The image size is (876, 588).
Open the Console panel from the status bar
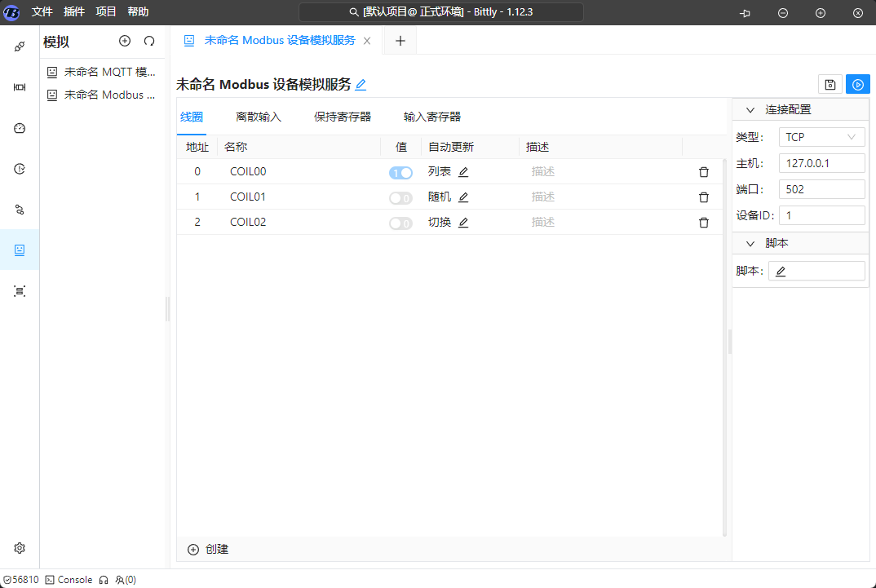(x=69, y=580)
